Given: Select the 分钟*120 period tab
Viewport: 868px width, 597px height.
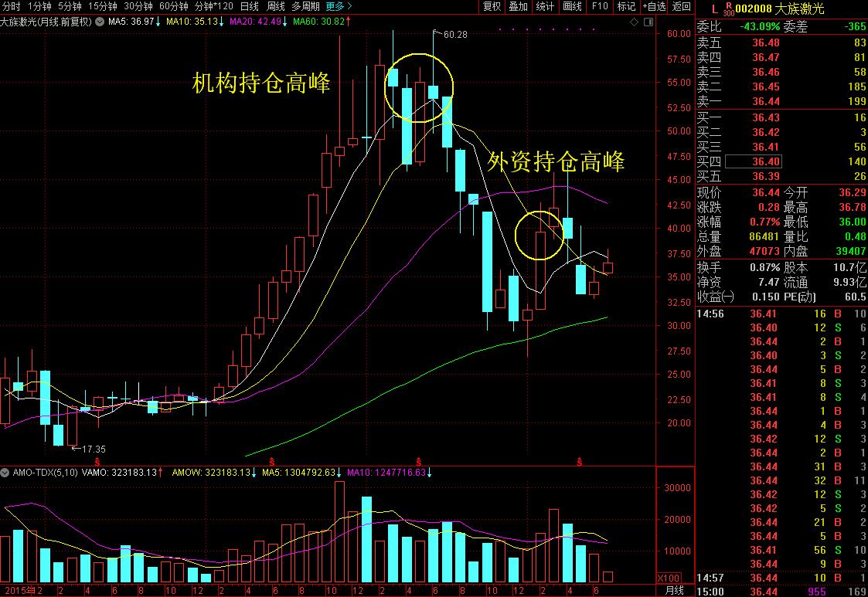Looking at the screenshot, I should coord(213,7).
